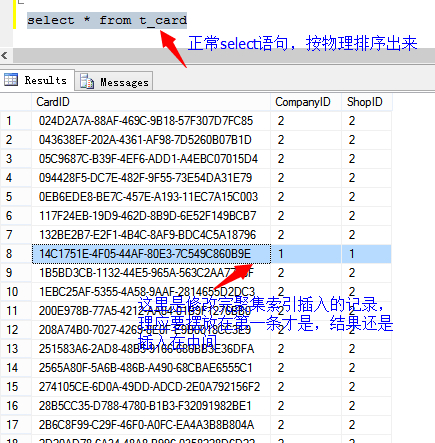Click the horizontal scrollbar left arrow
The image size is (435, 443).
tap(4, 55)
